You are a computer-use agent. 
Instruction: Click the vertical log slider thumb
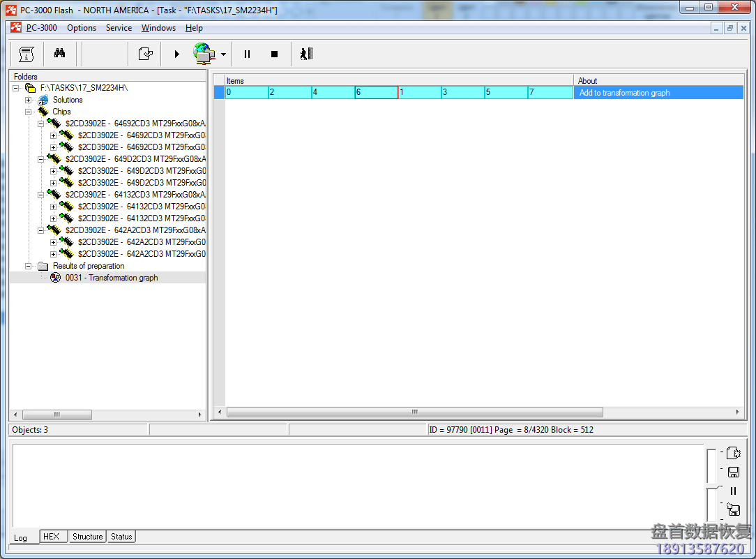click(x=710, y=486)
